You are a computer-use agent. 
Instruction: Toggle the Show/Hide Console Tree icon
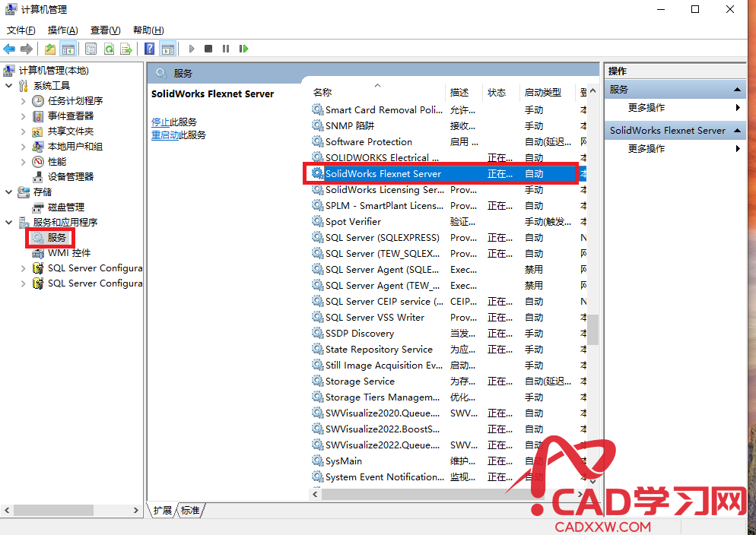[68, 49]
